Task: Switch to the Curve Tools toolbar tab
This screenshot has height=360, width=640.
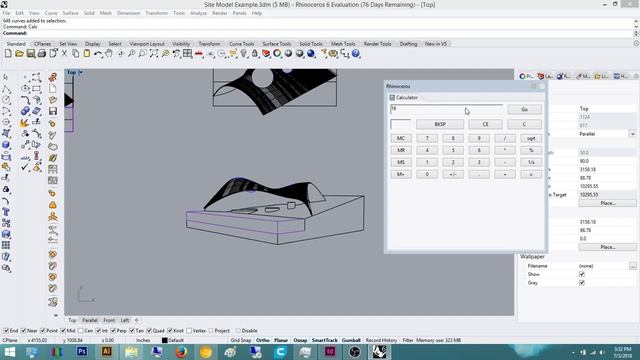Action: (242, 44)
